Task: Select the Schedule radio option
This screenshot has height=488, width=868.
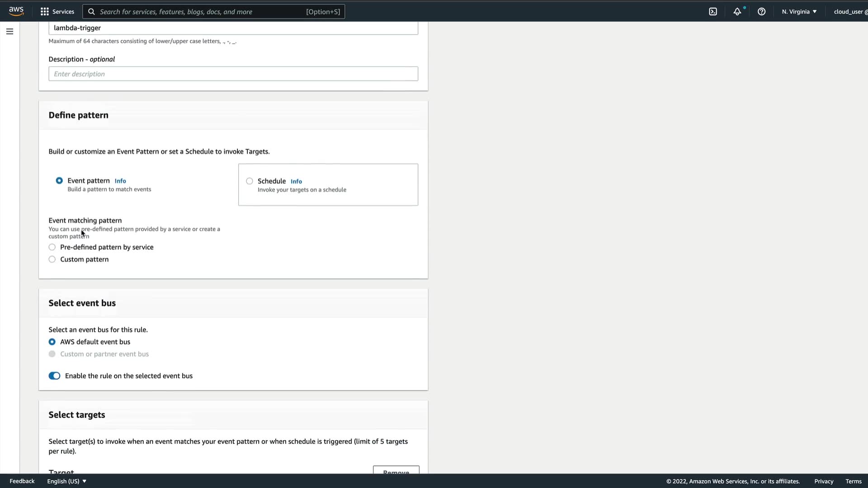Action: (250, 181)
